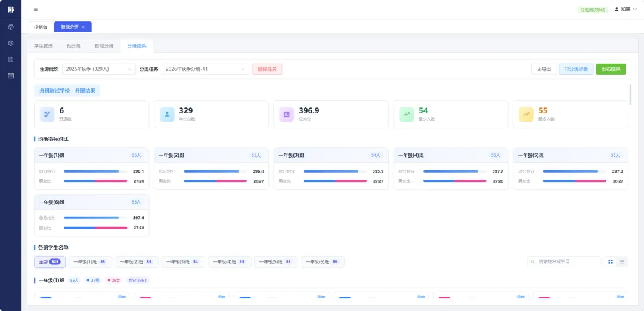Click the 导出 export button
Screen dimensions: 644x311
[544, 69]
